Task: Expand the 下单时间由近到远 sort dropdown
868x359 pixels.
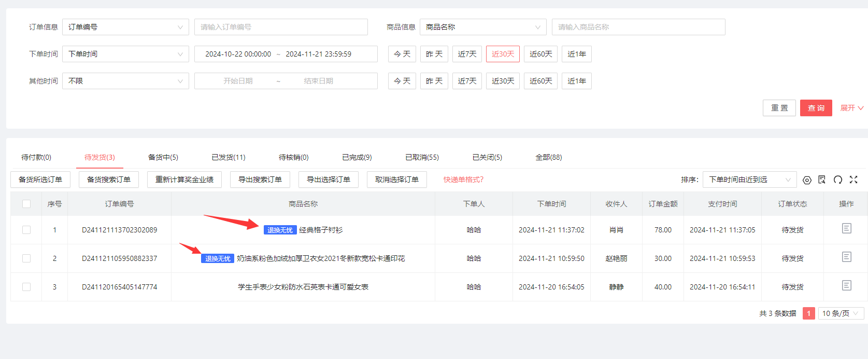Action: [x=749, y=179]
